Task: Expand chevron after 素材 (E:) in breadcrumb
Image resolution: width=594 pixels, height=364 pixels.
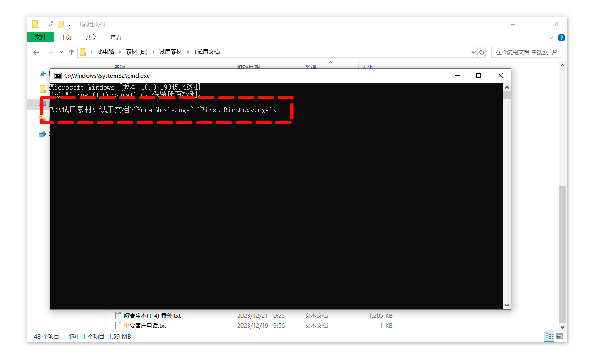Action: click(154, 52)
